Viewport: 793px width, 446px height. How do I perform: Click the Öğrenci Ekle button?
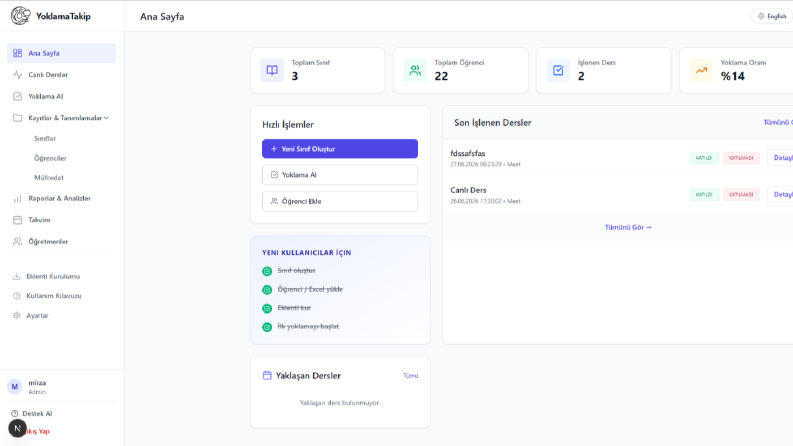pos(340,201)
